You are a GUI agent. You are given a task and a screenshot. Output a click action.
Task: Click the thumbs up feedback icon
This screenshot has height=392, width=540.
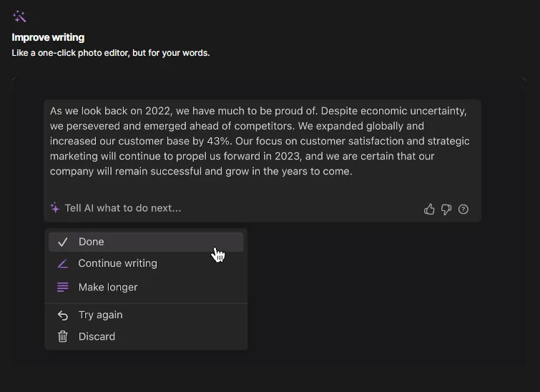pyautogui.click(x=429, y=209)
